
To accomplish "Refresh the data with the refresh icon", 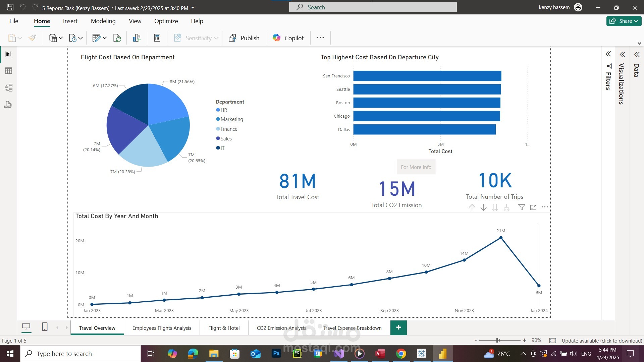I will [x=117, y=38].
